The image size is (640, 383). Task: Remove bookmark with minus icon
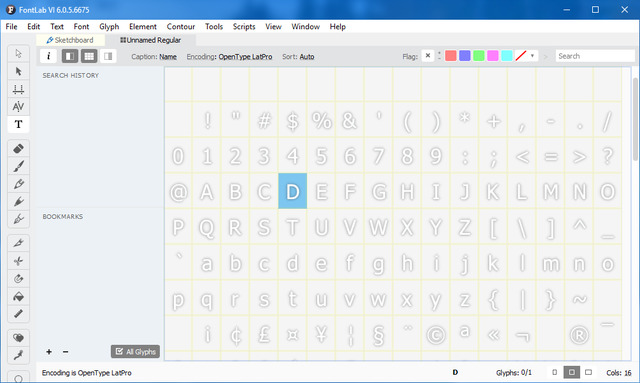(x=65, y=352)
